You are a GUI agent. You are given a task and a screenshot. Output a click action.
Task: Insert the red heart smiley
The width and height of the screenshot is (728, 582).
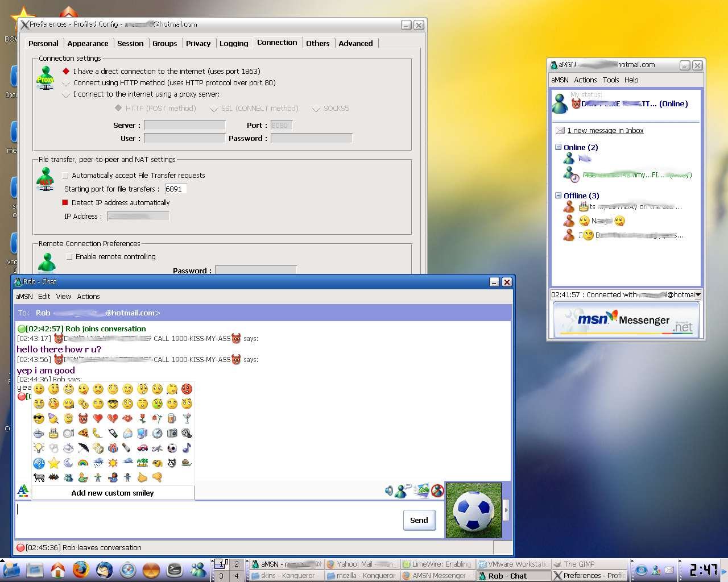click(98, 419)
